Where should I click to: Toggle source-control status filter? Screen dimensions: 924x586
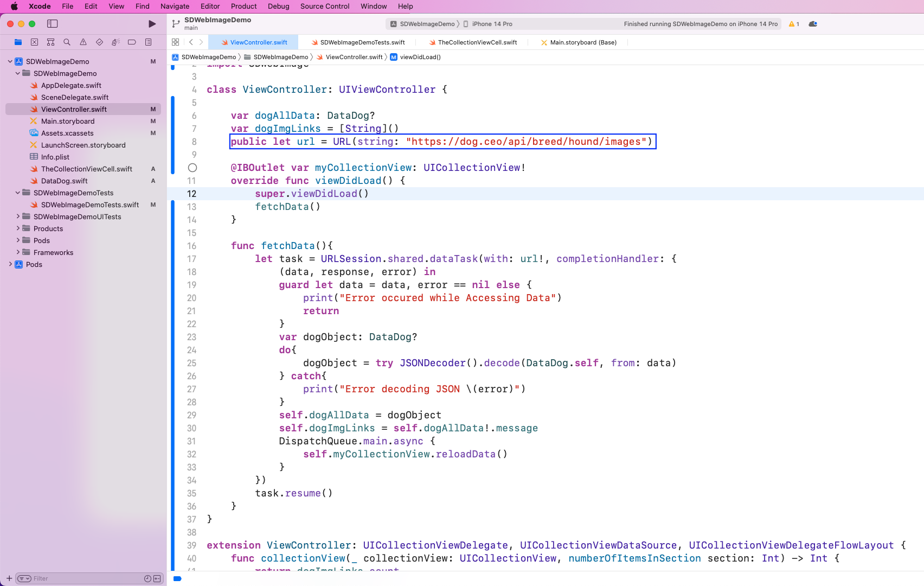(x=157, y=578)
